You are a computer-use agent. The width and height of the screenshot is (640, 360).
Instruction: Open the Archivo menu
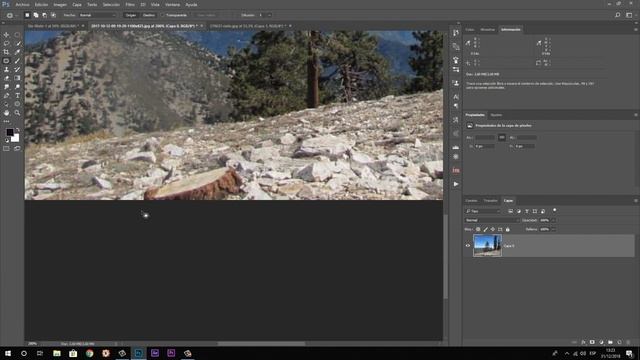click(22, 4)
